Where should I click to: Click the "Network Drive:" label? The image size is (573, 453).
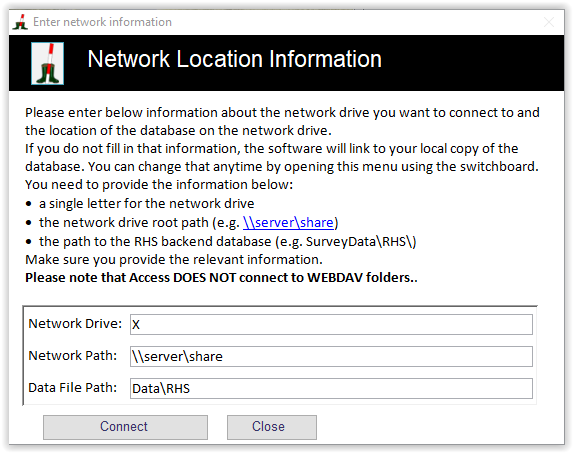point(75,324)
